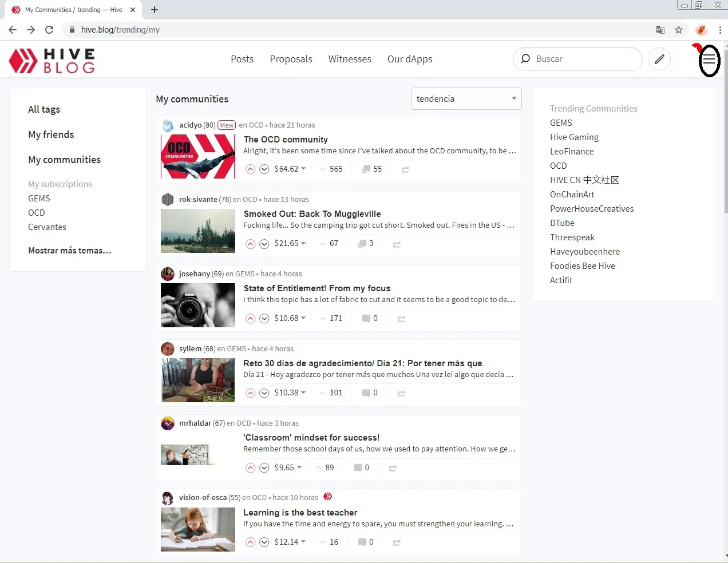Select All tags in sidebar
Viewport: 728px width, 563px height.
tap(44, 109)
